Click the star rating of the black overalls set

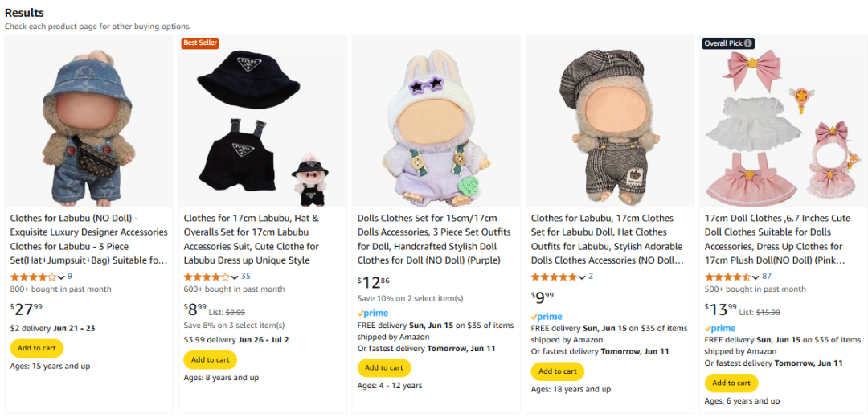(206, 277)
